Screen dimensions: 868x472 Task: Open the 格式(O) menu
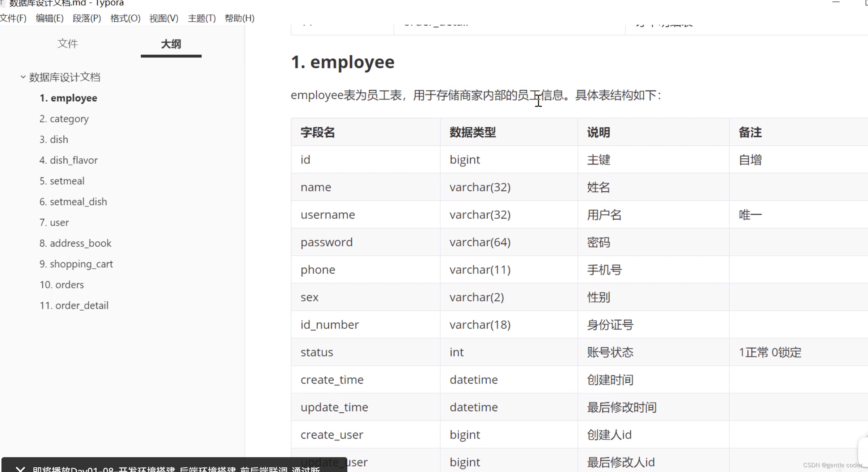click(x=125, y=18)
